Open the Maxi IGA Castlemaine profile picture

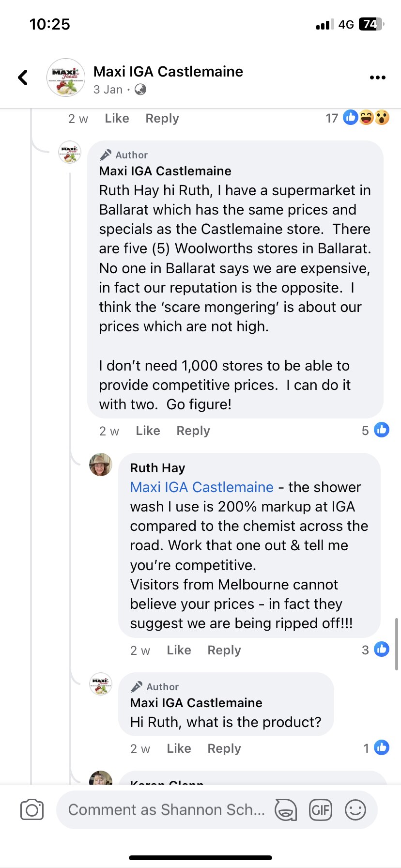click(x=65, y=77)
